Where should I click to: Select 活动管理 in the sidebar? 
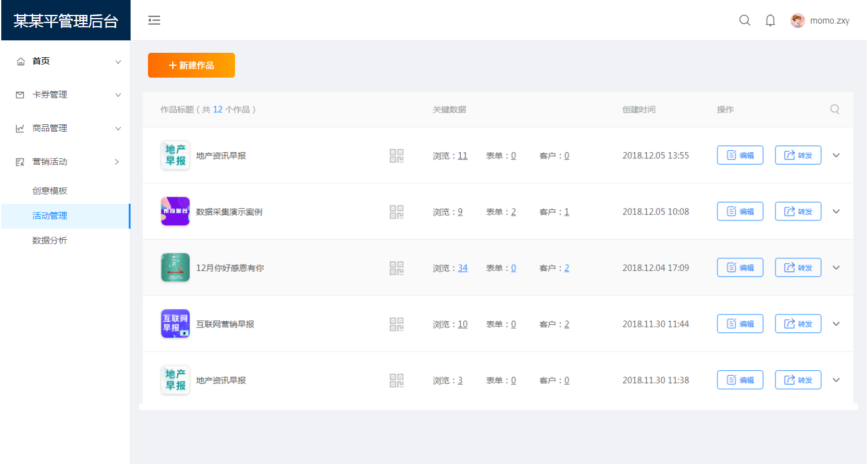[65, 216]
